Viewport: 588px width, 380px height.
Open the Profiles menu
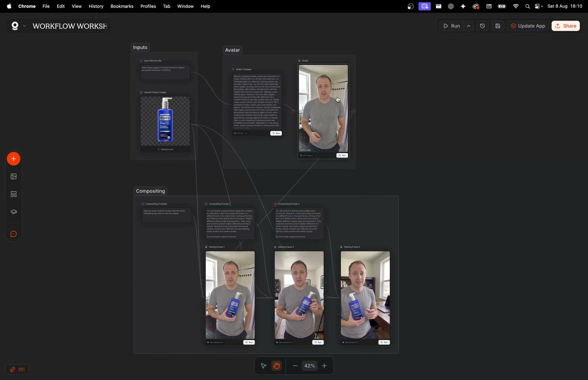(x=148, y=6)
